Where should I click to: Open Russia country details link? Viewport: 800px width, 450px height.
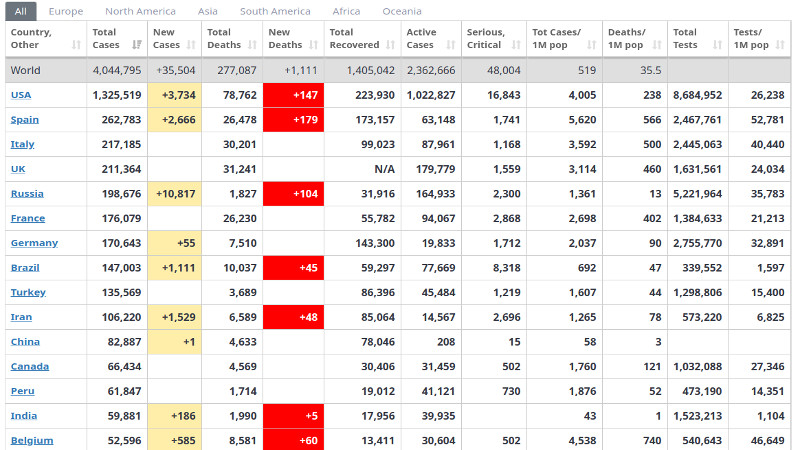(27, 194)
